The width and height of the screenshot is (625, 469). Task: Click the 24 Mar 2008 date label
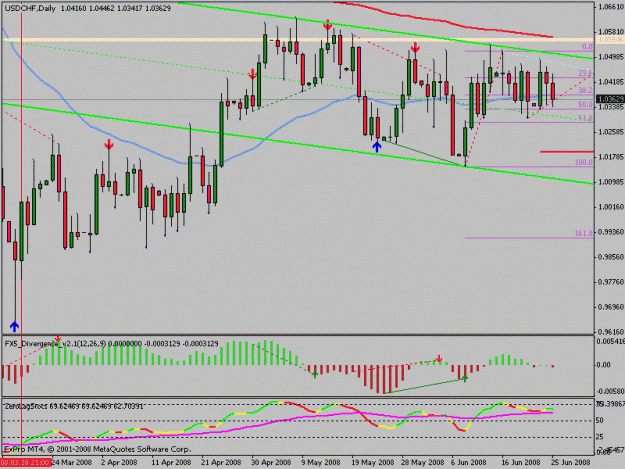click(x=72, y=462)
